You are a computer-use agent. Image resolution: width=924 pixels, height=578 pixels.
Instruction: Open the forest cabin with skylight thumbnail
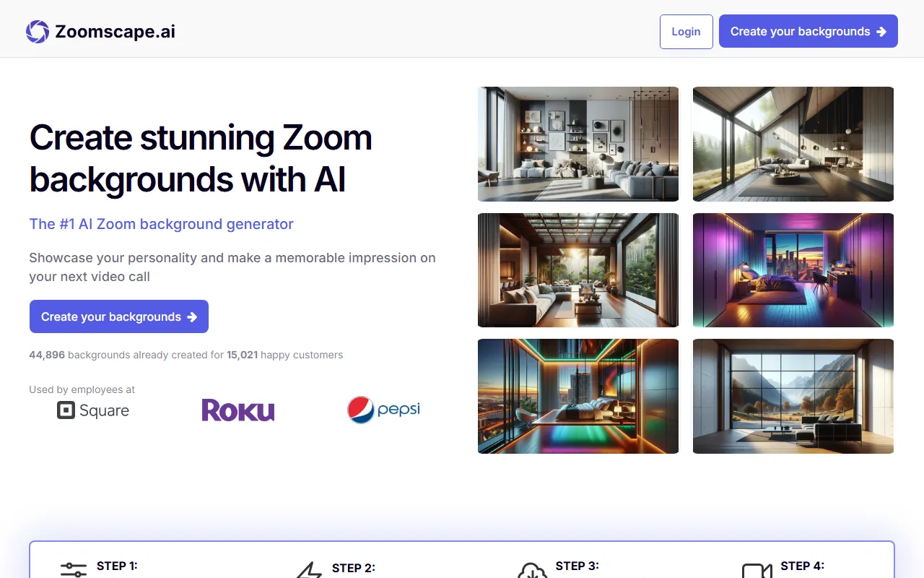[793, 144]
